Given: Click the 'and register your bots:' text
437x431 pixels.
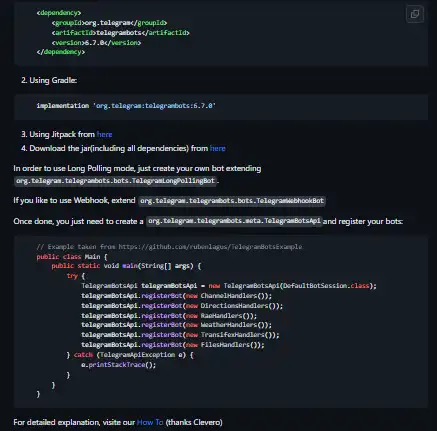Looking at the screenshot, I should point(363,221).
